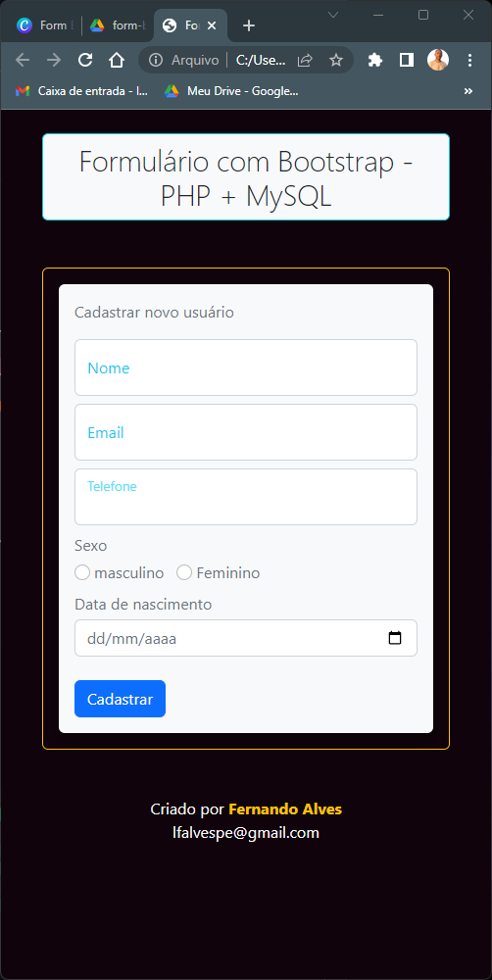Reload the page with the refresh icon

tap(85, 60)
